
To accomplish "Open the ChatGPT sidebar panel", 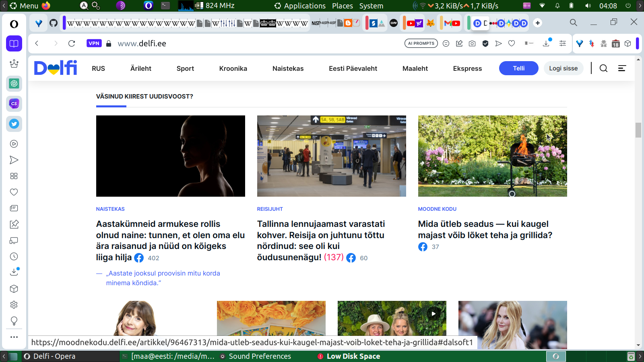I will click(x=14, y=84).
